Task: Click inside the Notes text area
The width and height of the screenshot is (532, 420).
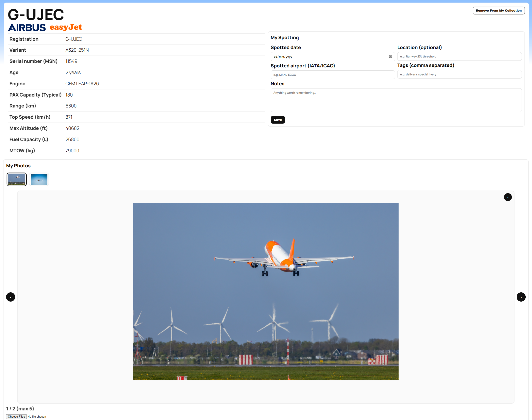Action: (396, 100)
